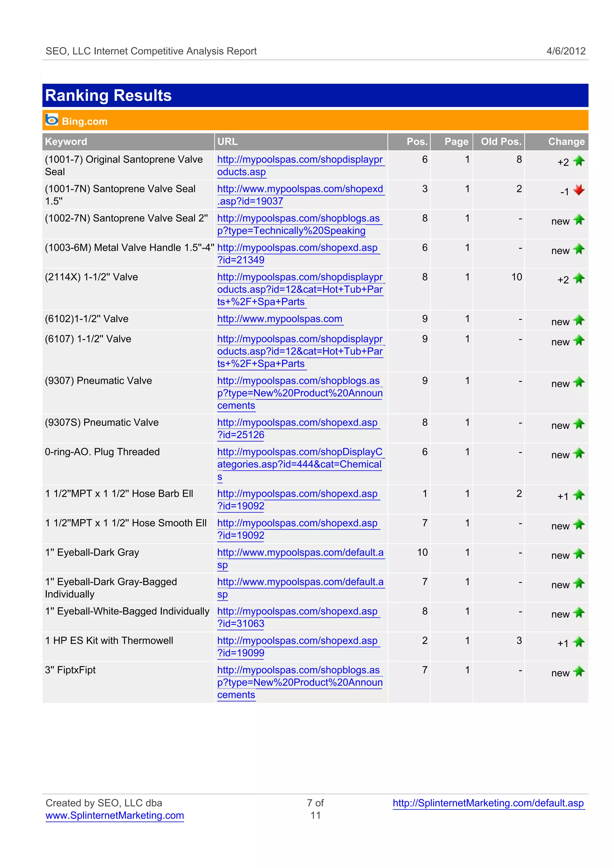Open shopexd.asp?id=19099 link
Viewport: 614px width, 868px height.
tap(298, 647)
